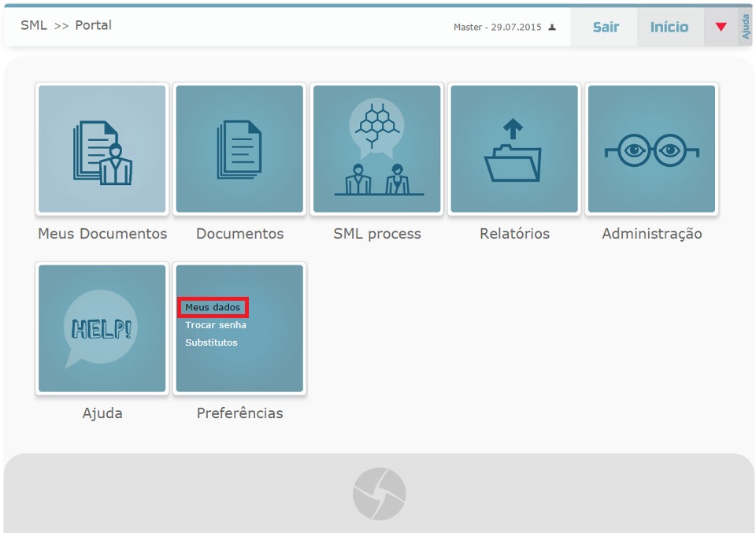Open the Administração glasses icon
The height and width of the screenshot is (533, 756).
(651, 150)
